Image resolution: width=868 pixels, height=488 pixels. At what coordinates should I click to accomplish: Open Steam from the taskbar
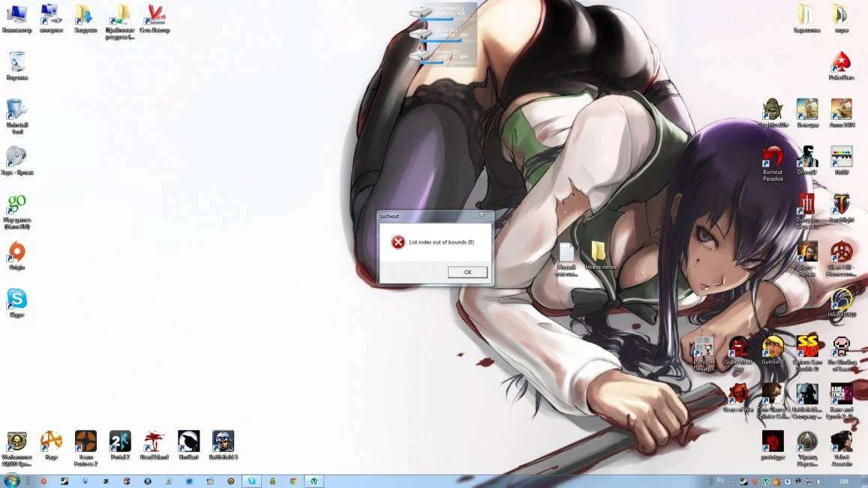65,481
